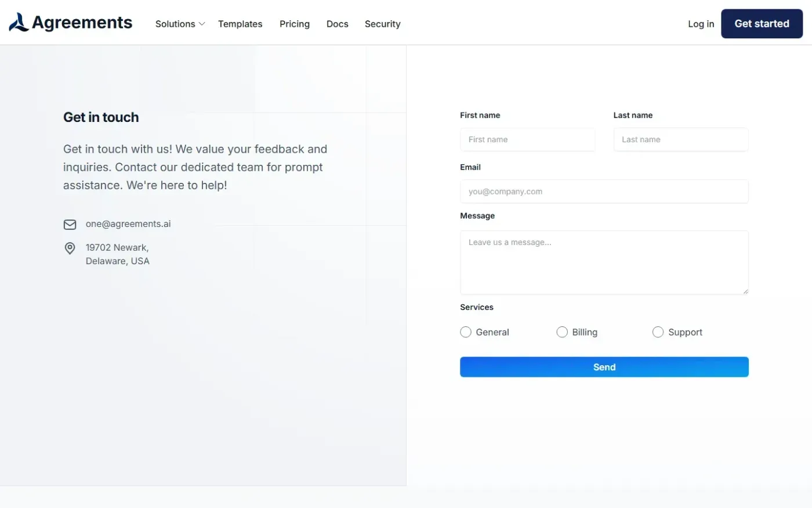
Task: Click the Services label
Action: (x=477, y=307)
